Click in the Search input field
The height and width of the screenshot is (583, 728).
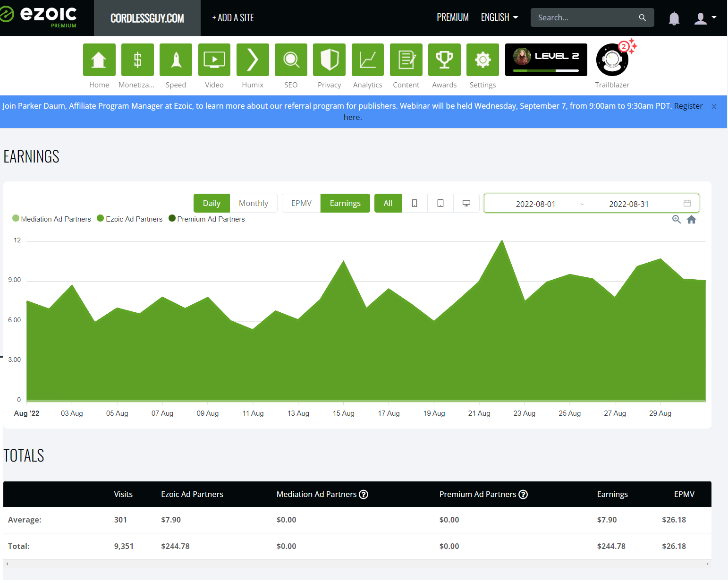point(585,17)
